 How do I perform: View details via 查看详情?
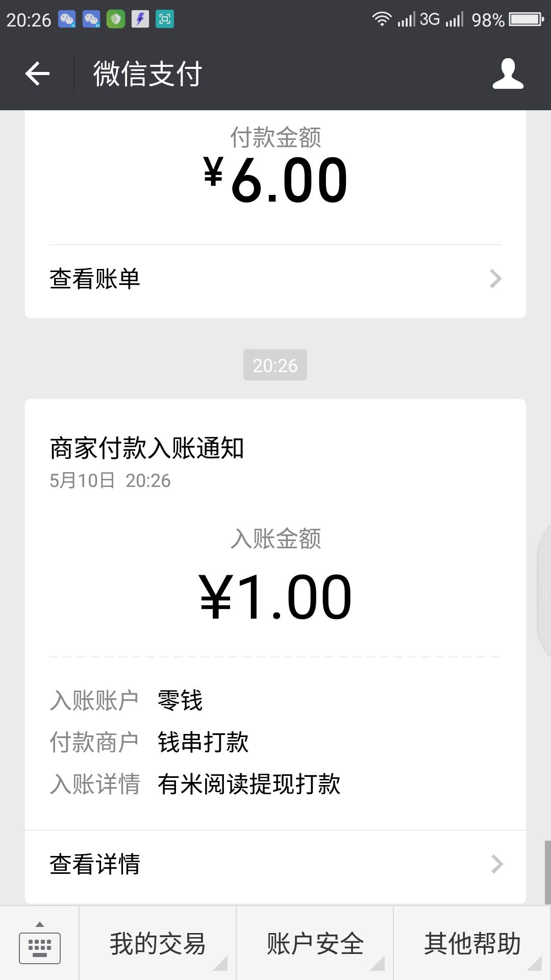275,865
